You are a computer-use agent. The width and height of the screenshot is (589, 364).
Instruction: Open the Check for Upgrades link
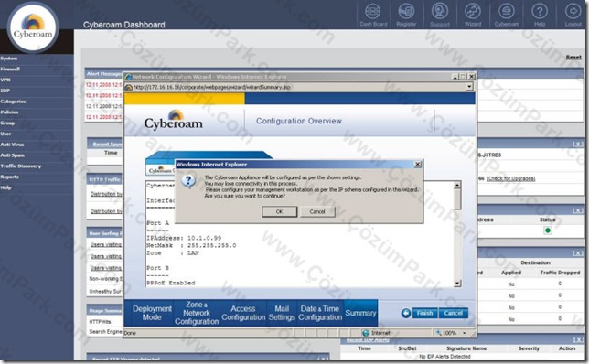click(511, 178)
